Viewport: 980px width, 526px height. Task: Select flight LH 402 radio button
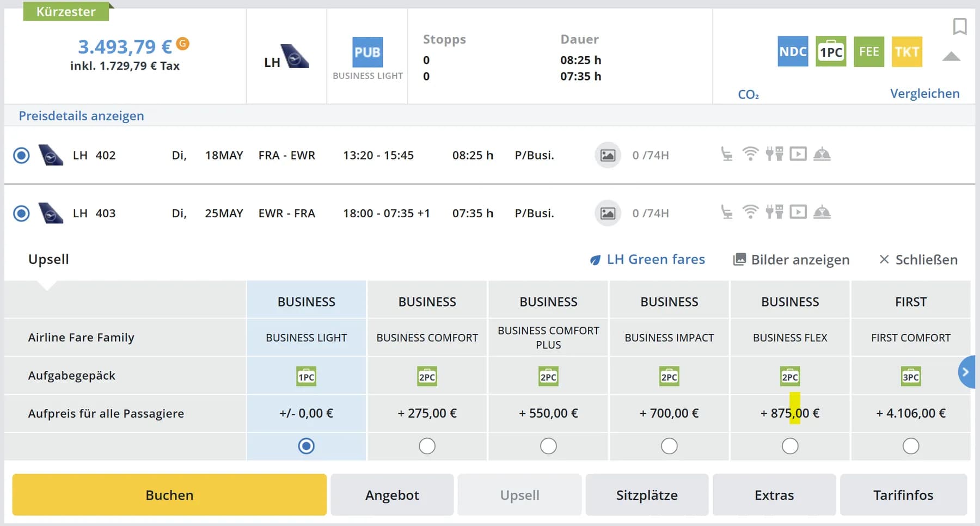point(21,156)
